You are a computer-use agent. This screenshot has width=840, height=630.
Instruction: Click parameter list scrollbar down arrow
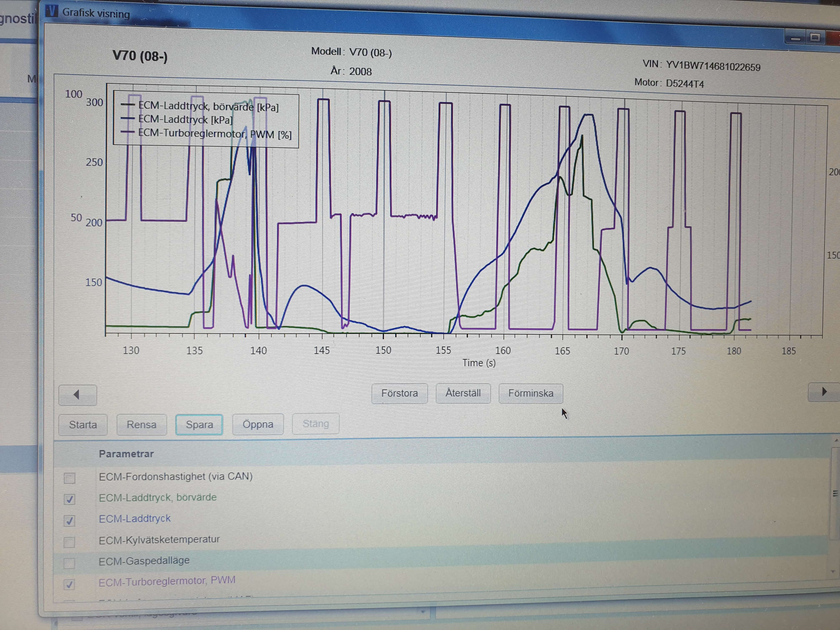point(833,571)
